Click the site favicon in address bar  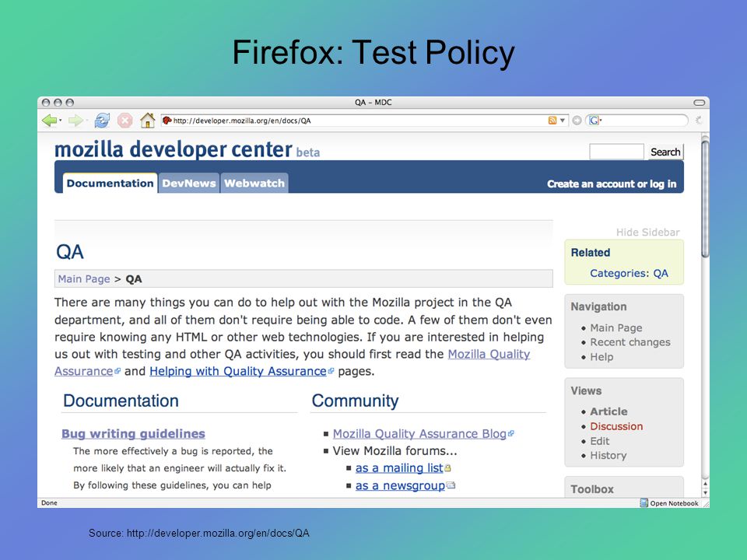(x=167, y=121)
